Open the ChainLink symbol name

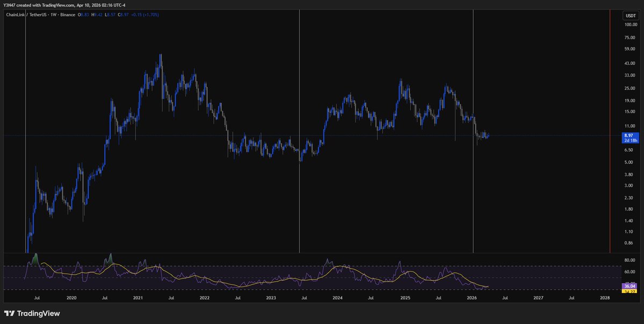point(15,15)
